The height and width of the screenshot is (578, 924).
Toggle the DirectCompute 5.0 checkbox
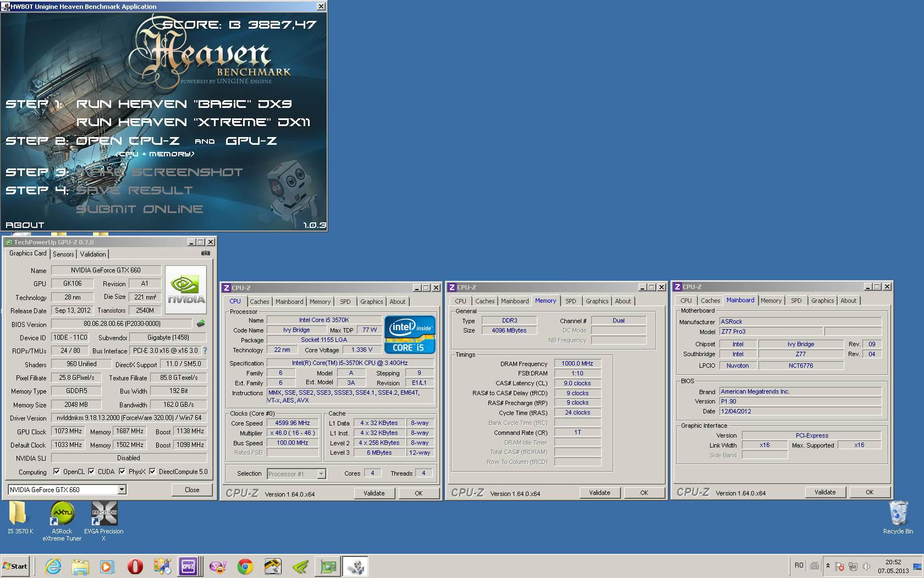point(152,472)
